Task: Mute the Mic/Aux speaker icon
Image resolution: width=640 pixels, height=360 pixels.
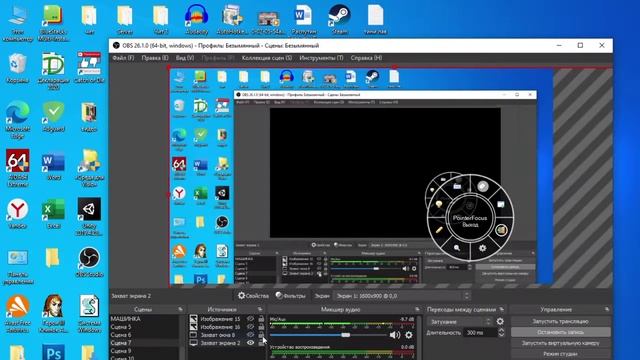Action: (394, 335)
